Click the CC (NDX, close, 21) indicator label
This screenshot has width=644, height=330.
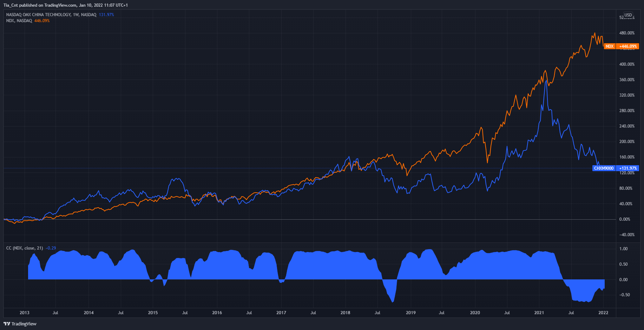pyautogui.click(x=25, y=248)
